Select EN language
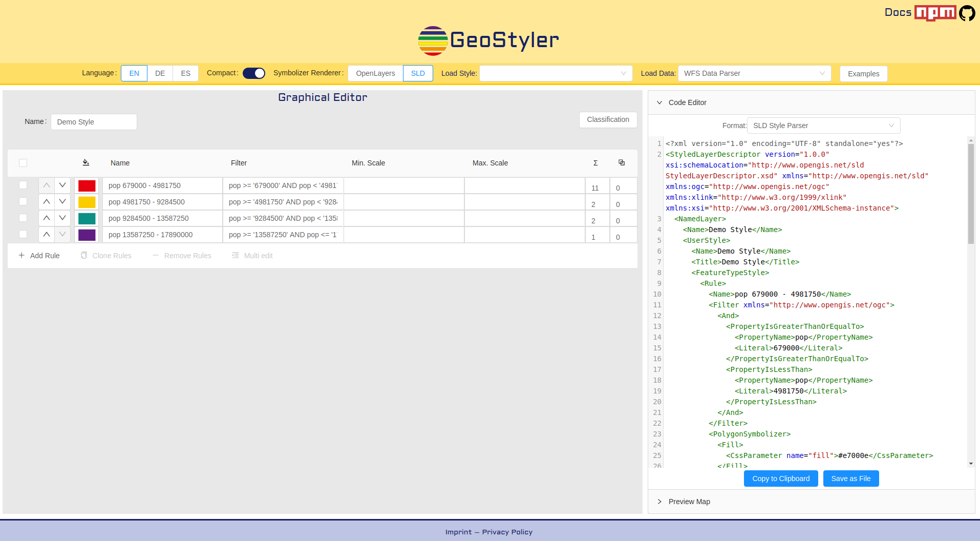Image resolution: width=980 pixels, height=541 pixels. click(134, 73)
